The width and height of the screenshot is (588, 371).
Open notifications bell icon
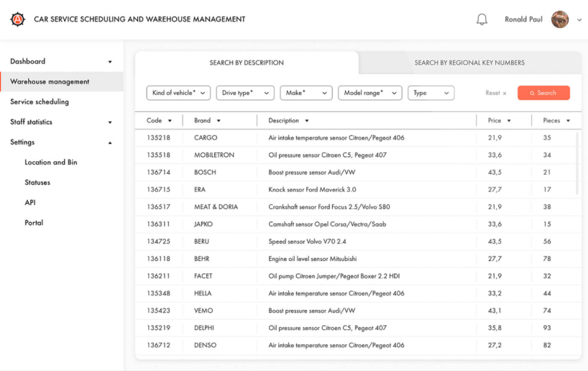click(482, 19)
